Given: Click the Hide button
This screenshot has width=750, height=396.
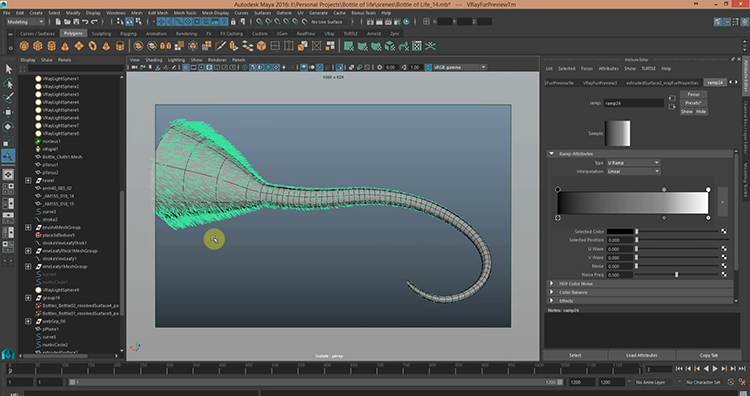Looking at the screenshot, I should [x=701, y=111].
